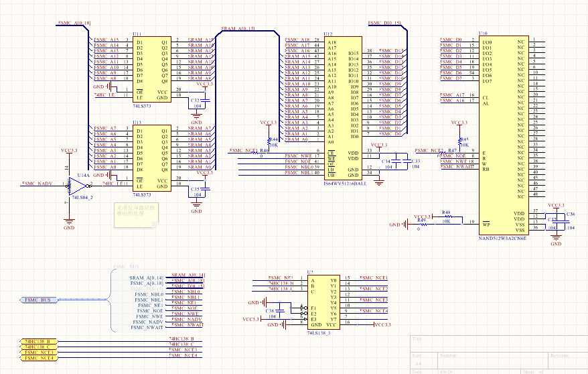Click FSMC_NWAIT label on U10 RB pin

click(x=455, y=166)
